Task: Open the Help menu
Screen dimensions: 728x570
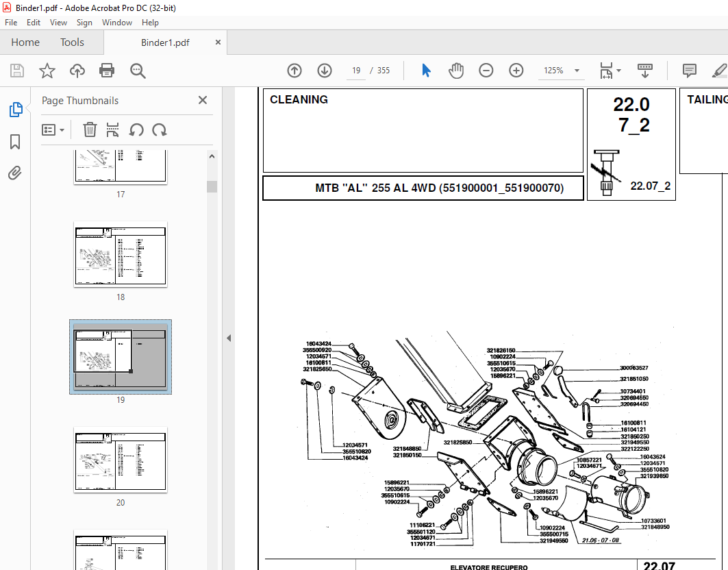Action: 150,23
